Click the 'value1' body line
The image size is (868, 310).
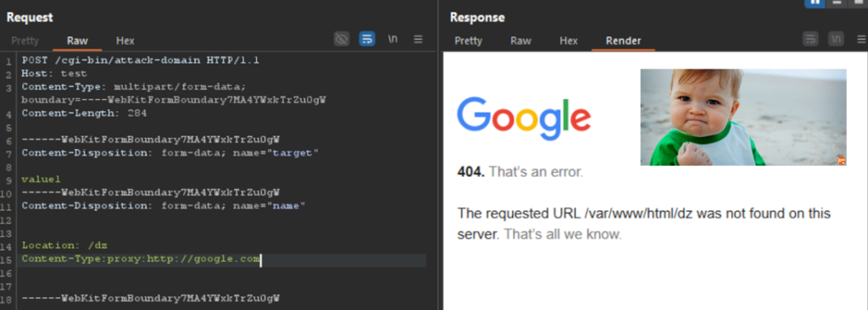41,180
